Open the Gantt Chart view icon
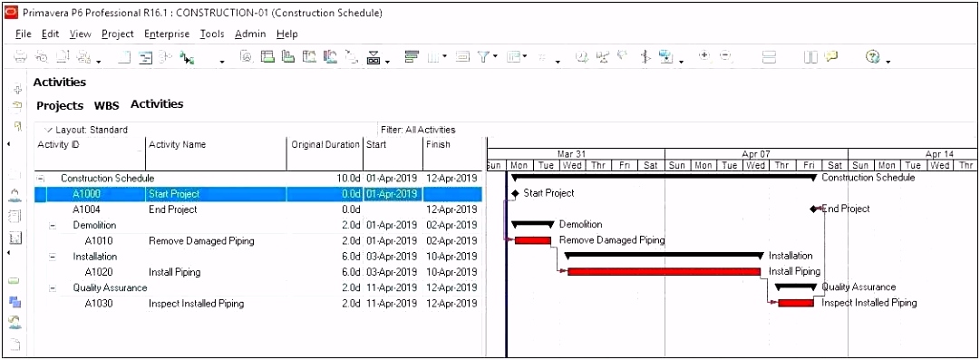The width and height of the screenshot is (980, 360). [145, 57]
